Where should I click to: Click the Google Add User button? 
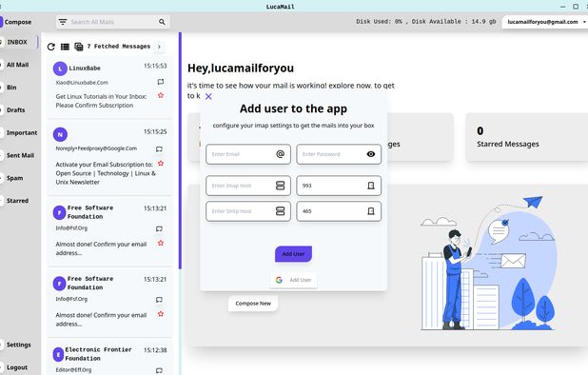tap(294, 280)
